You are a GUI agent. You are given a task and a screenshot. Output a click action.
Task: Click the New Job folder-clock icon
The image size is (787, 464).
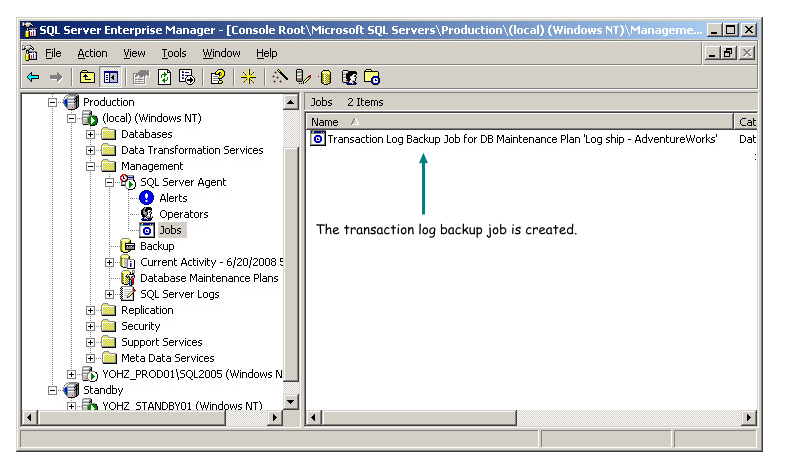(x=372, y=77)
